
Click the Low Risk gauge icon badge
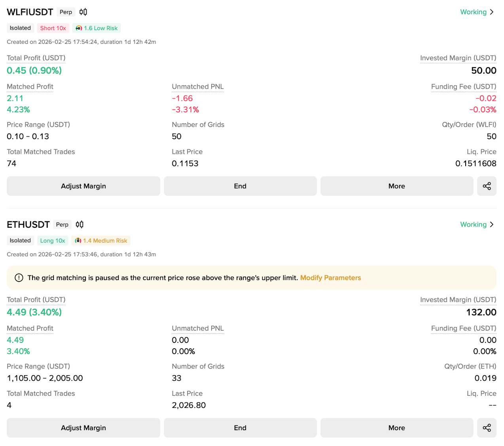click(x=79, y=28)
